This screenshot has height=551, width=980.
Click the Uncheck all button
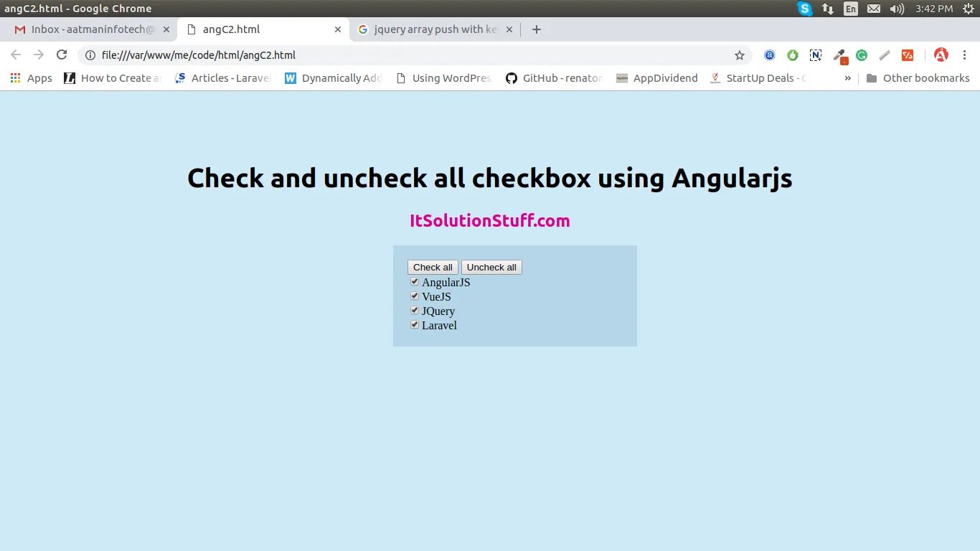point(491,268)
